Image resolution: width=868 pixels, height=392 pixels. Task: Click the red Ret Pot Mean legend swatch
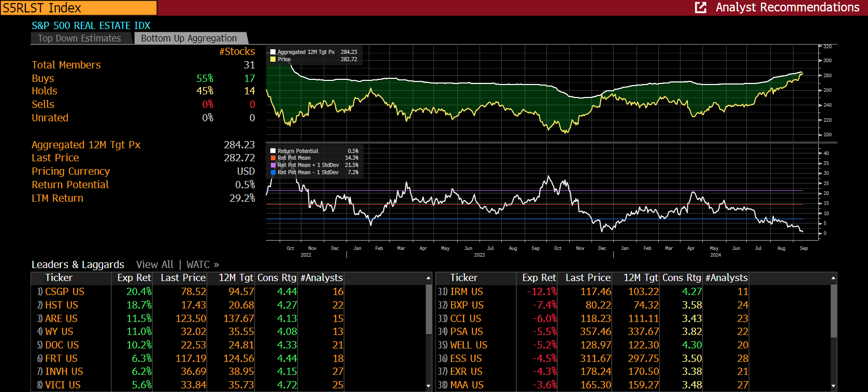click(x=273, y=158)
